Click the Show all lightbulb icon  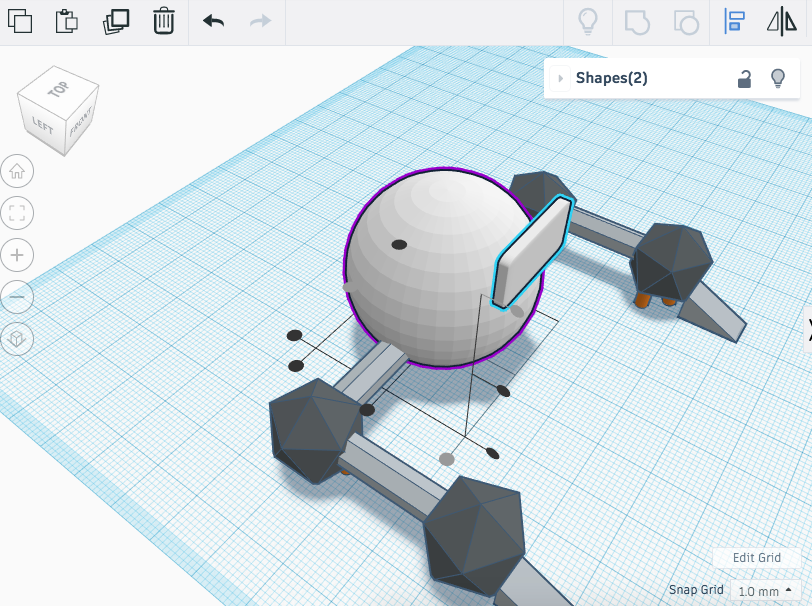click(588, 22)
